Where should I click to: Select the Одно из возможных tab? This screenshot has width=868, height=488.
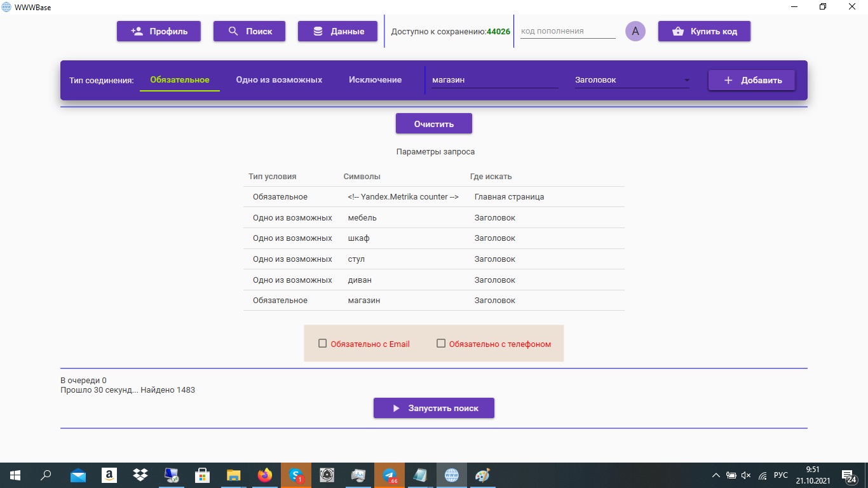(x=279, y=80)
